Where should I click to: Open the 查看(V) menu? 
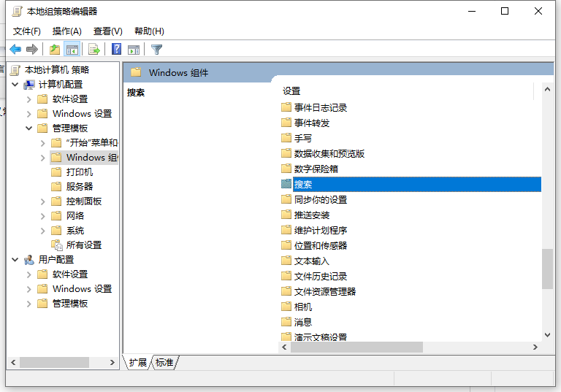(107, 31)
